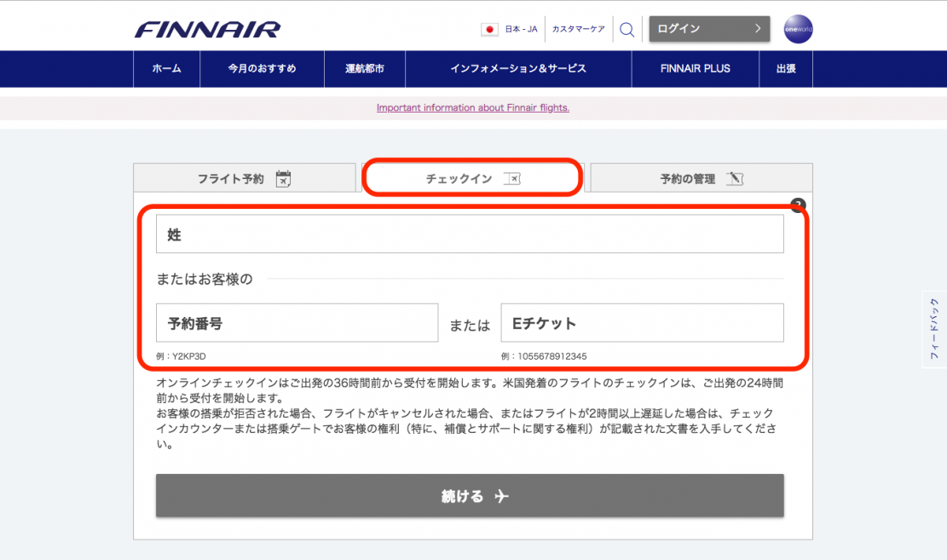Image resolution: width=947 pixels, height=560 pixels.
Task: Open 運航都市 menu
Action: [x=365, y=69]
